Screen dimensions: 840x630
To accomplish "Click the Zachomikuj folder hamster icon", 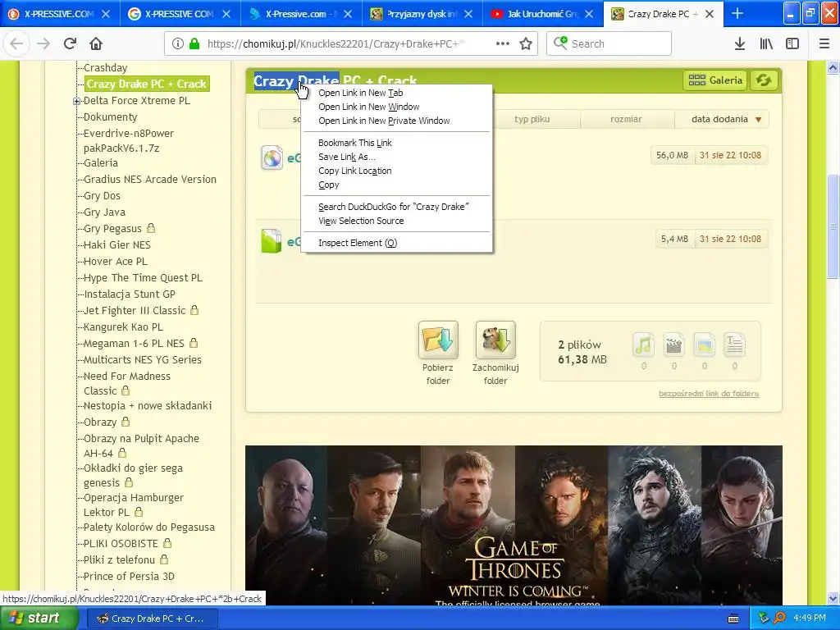I will click(495, 340).
